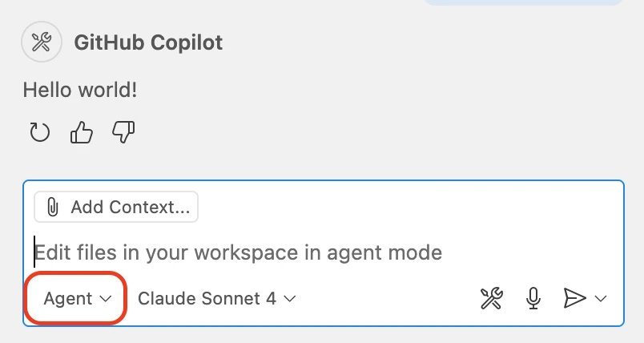Screen dimensions: 644x343
Task: Open the Claude Sonnet 4 model picker
Action: pos(216,299)
